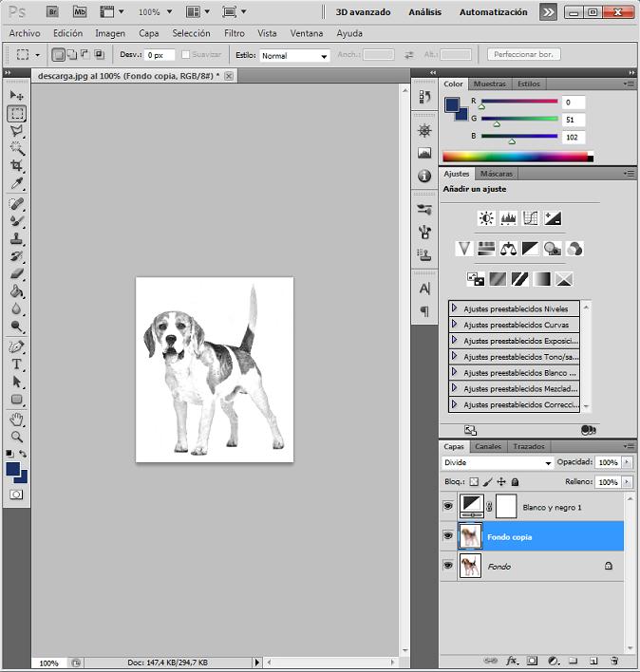
Task: Open the Estilo Normal dropdown
Action: click(295, 56)
